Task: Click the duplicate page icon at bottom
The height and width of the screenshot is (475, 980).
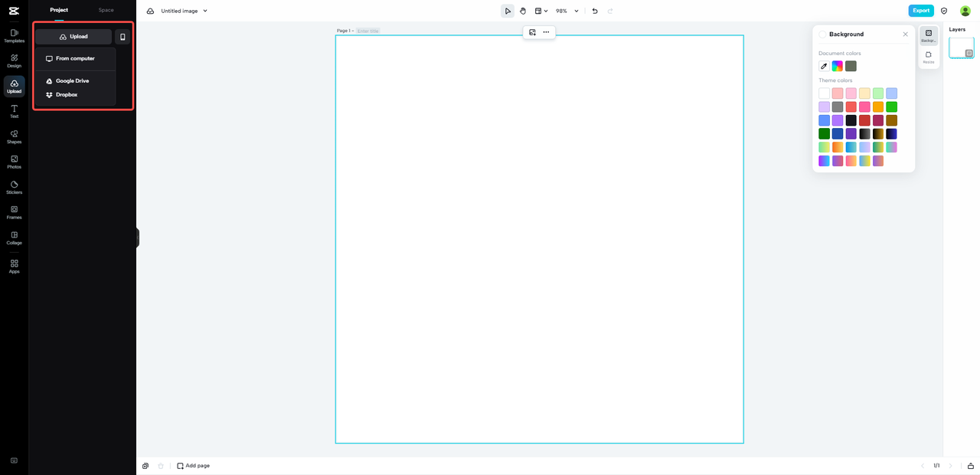Action: click(x=145, y=466)
